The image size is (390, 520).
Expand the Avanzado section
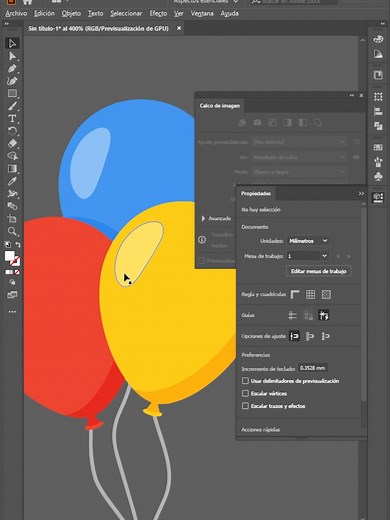pyautogui.click(x=203, y=219)
